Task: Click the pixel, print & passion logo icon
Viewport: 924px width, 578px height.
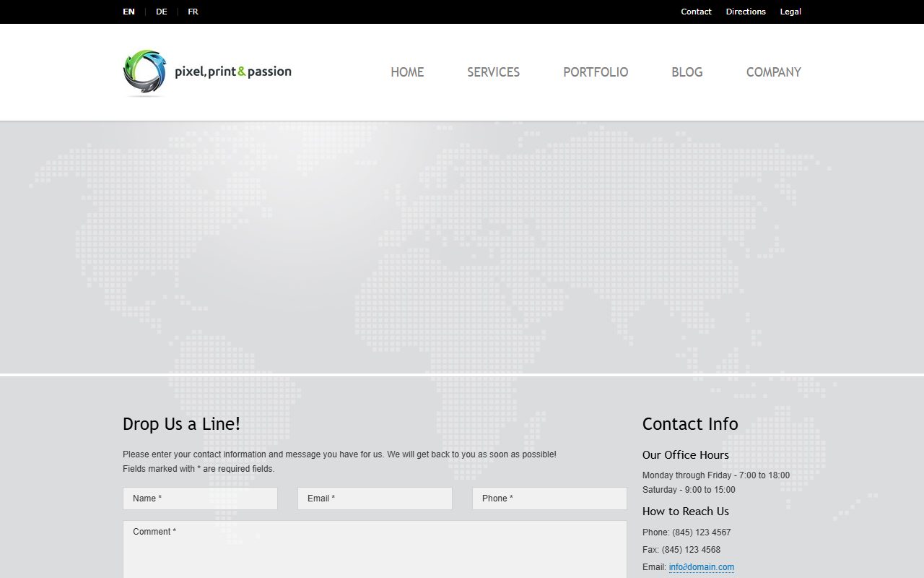Action: (x=144, y=73)
